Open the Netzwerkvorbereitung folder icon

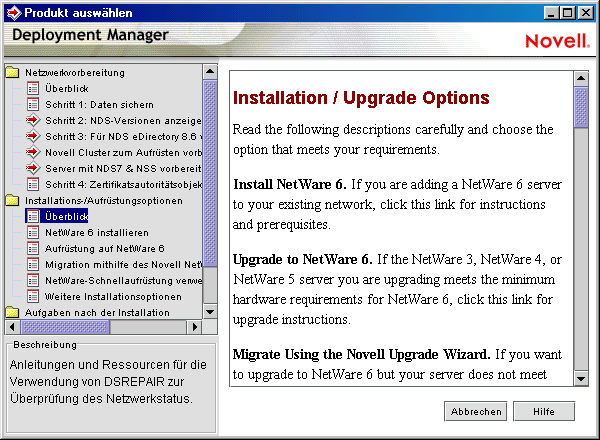tap(13, 72)
